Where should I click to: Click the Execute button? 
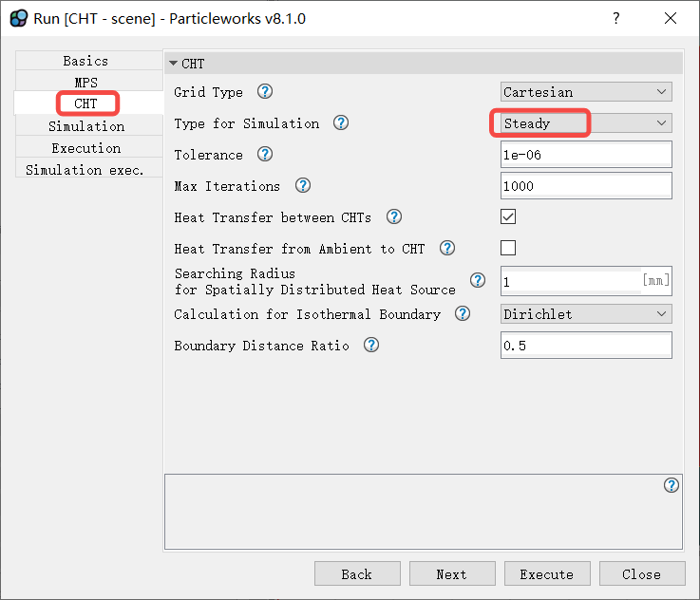tap(546, 574)
